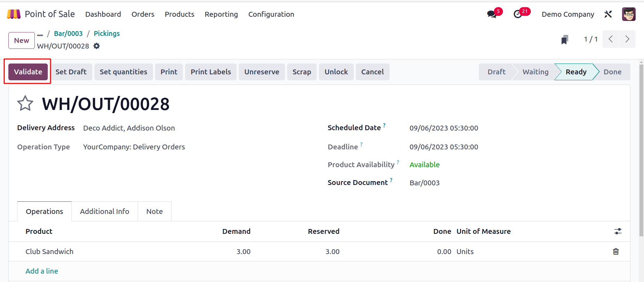Click the Reserved value 3.00
Image resolution: width=644 pixels, height=282 pixels.
pyautogui.click(x=332, y=252)
